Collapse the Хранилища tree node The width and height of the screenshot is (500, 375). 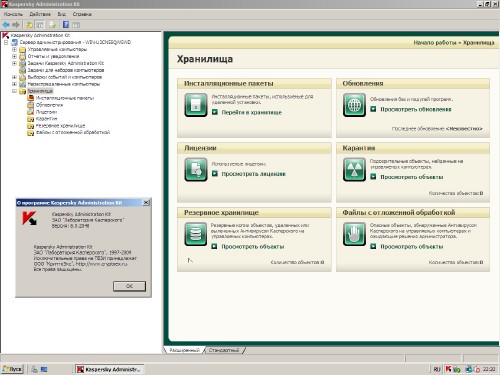click(14, 91)
